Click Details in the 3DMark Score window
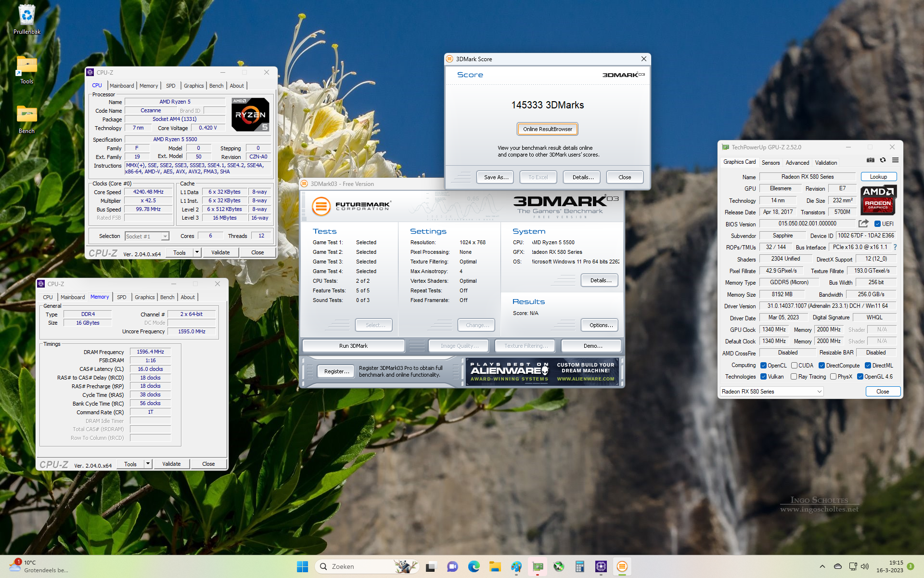 coord(582,177)
